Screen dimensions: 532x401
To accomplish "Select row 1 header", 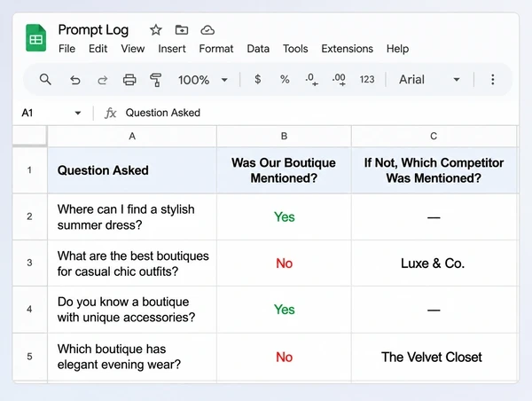I will tap(30, 170).
